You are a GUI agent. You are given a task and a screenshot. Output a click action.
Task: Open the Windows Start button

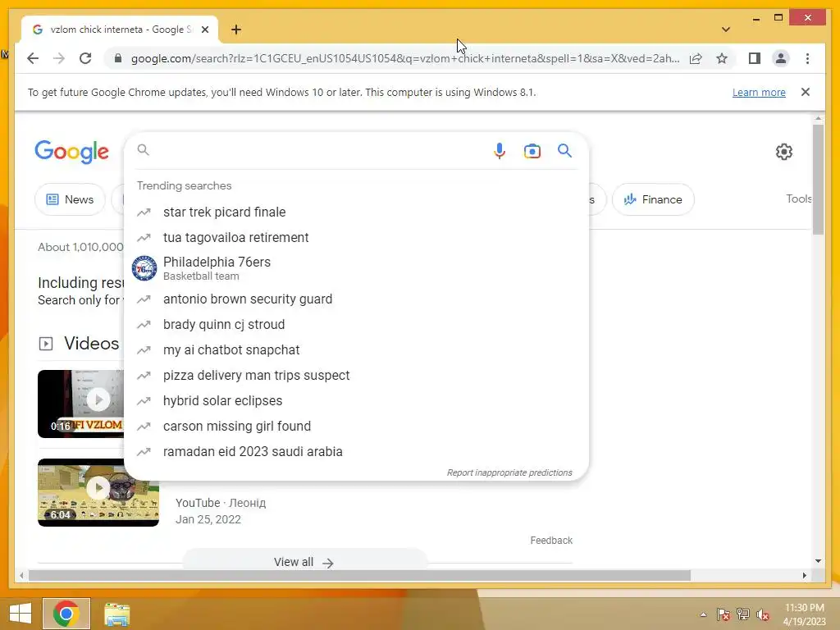(x=21, y=614)
